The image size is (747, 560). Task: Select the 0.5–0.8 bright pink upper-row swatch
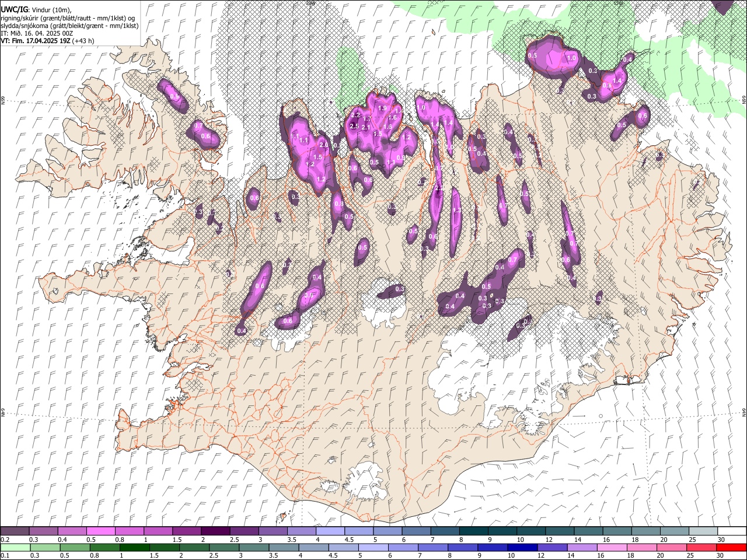coord(101,531)
